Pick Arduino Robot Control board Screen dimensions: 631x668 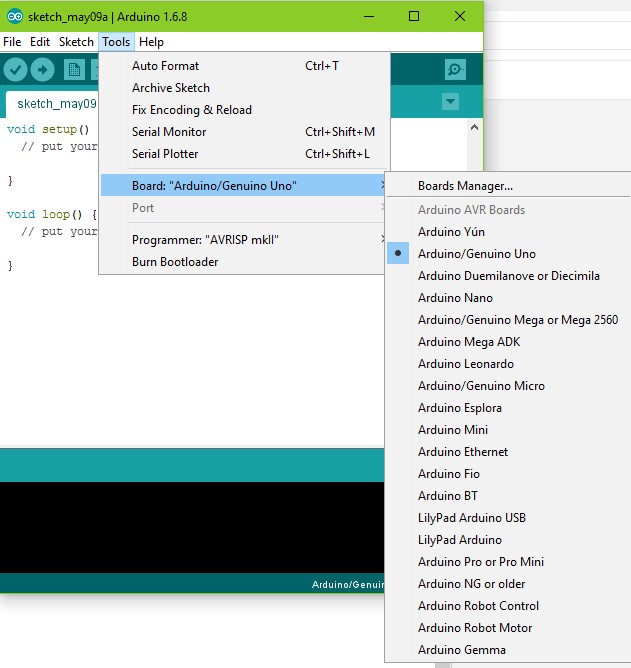tap(508, 606)
